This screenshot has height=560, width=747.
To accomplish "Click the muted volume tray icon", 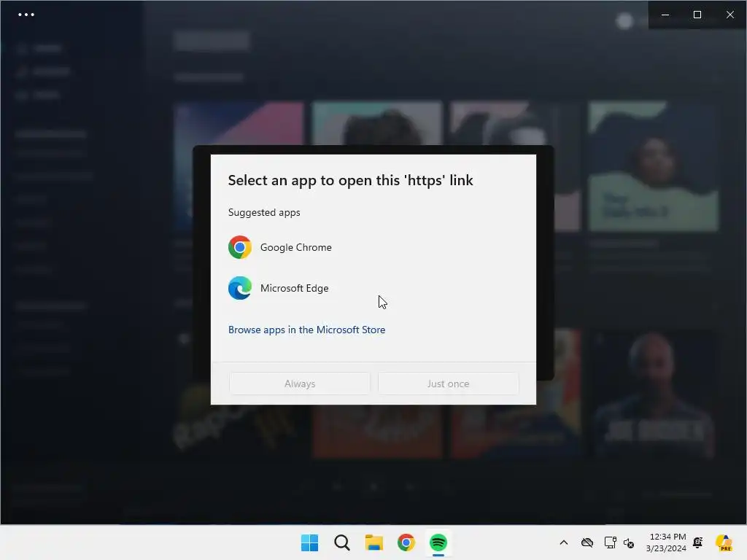I will 629,542.
